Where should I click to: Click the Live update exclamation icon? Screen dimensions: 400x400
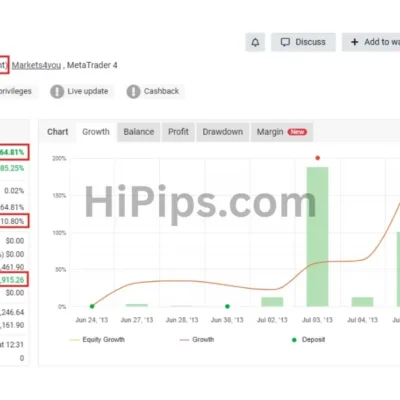pos(57,91)
